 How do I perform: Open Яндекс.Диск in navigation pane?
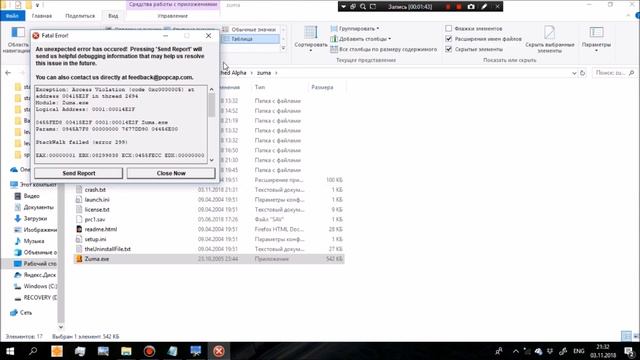pos(40,275)
